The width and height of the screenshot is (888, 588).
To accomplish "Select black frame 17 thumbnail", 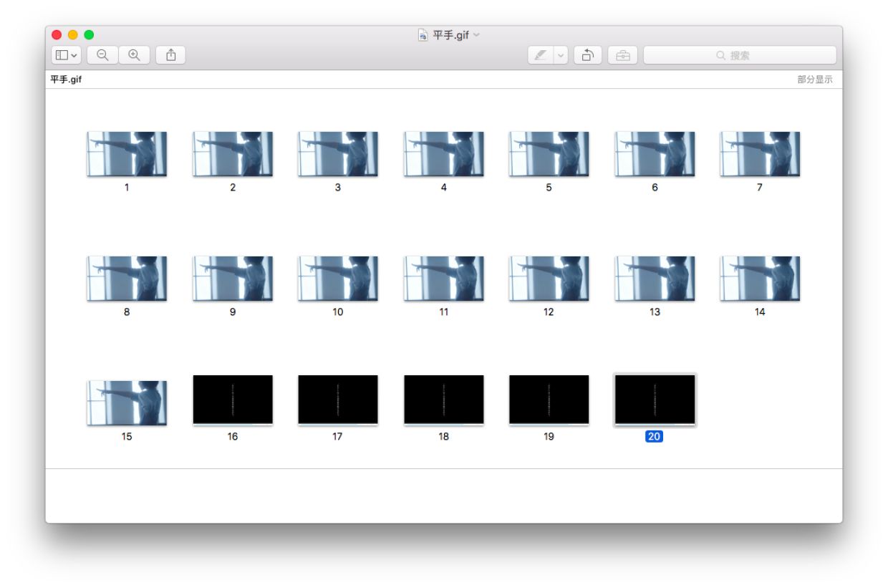I will point(338,400).
